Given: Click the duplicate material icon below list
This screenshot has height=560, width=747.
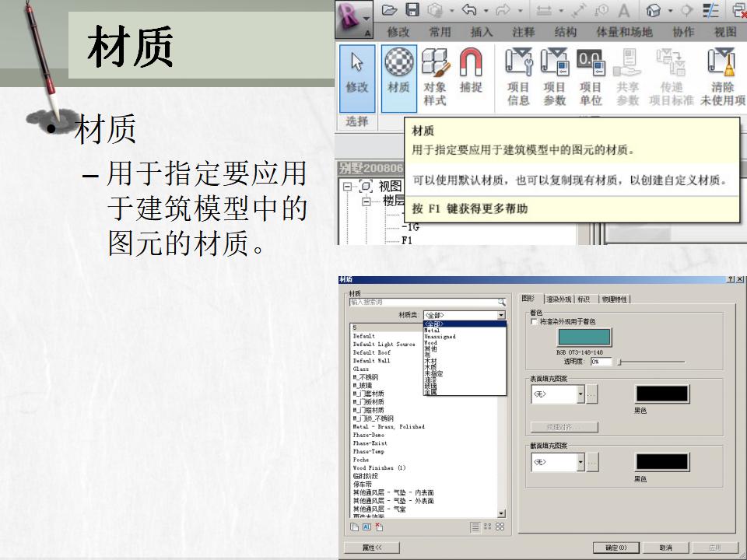Looking at the screenshot, I should (x=354, y=527).
